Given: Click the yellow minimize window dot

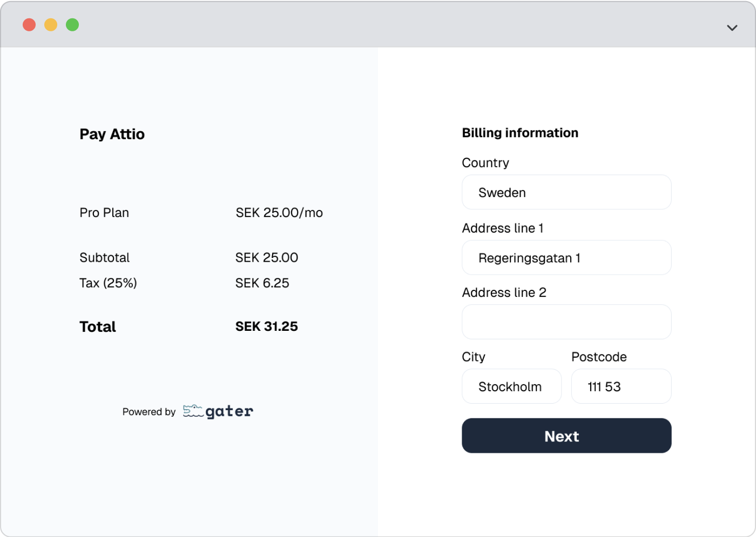Looking at the screenshot, I should point(51,25).
